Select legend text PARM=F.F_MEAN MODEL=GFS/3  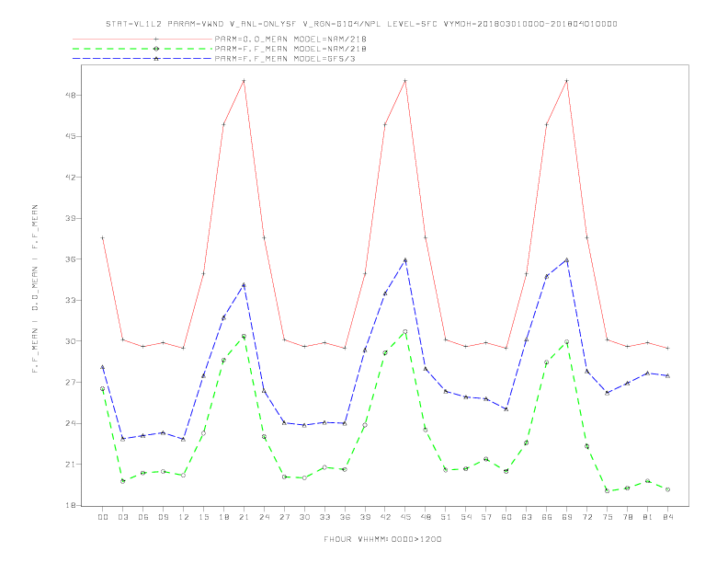[x=285, y=59]
